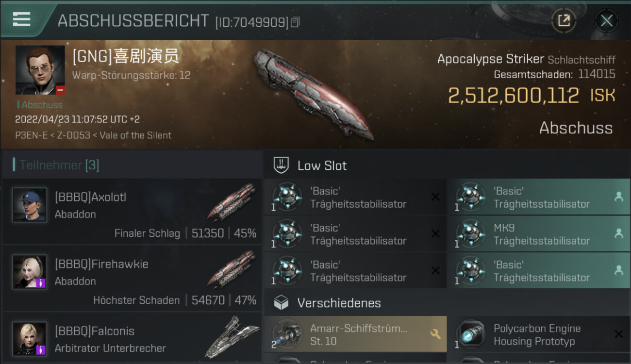Click the Verschiedenes cube icon
631x364 pixels.
(x=282, y=303)
